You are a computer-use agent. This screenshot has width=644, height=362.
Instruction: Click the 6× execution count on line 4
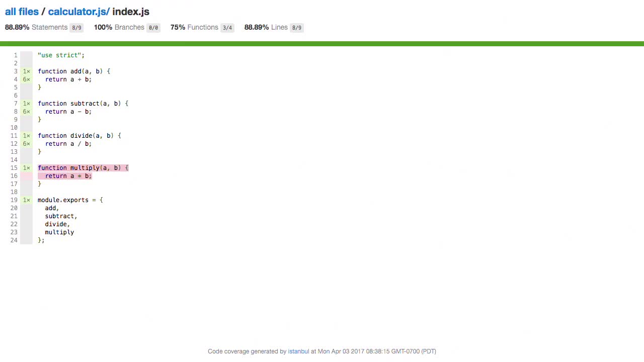coord(26,79)
